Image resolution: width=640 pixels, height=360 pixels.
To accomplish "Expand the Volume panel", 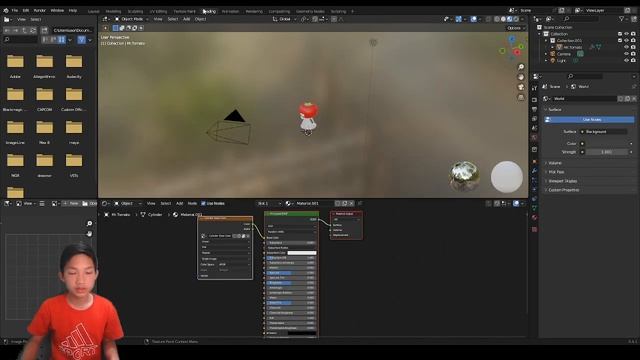I will click(554, 163).
